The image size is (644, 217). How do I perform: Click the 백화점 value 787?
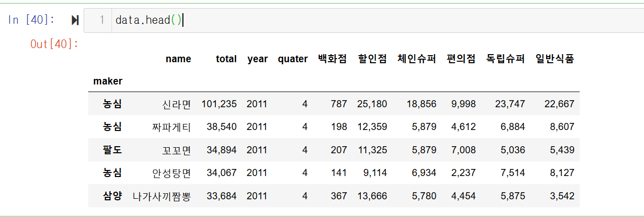339,104
